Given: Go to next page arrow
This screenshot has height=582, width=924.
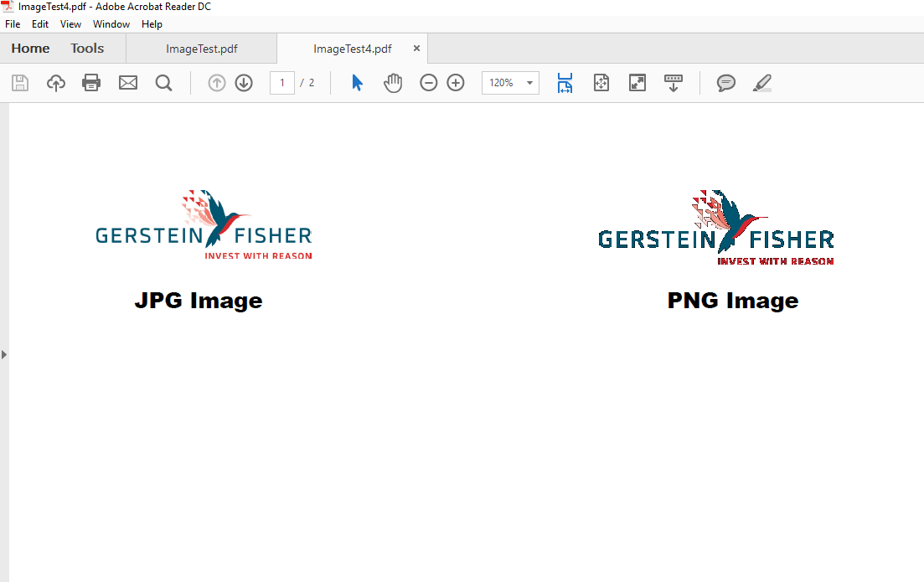Looking at the screenshot, I should 244,83.
